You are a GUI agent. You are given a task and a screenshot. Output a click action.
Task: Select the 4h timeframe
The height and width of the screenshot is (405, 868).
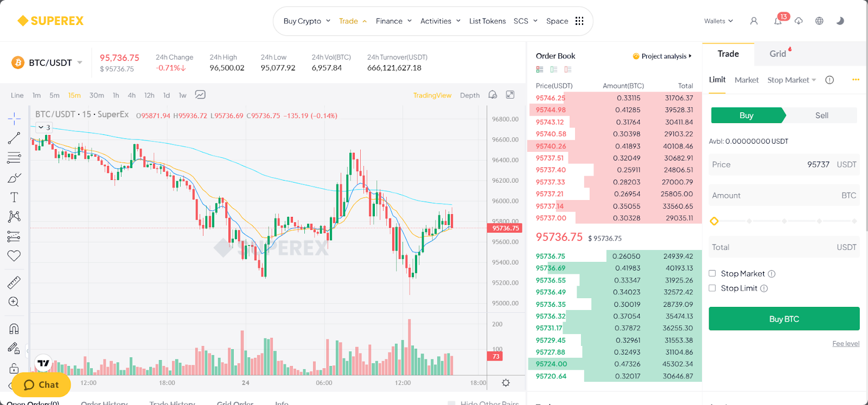tap(132, 95)
